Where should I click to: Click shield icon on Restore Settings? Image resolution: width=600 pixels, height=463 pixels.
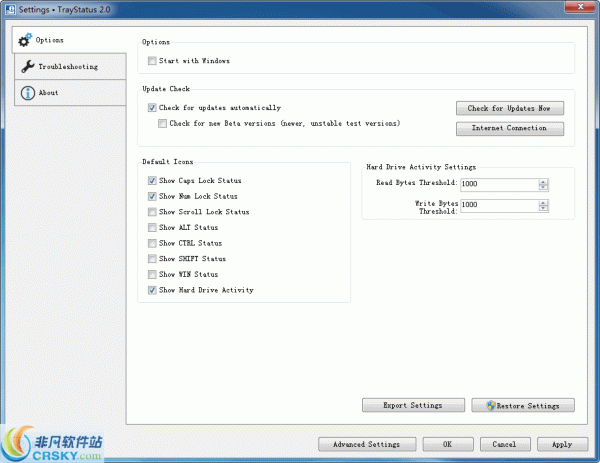pyautogui.click(x=491, y=406)
